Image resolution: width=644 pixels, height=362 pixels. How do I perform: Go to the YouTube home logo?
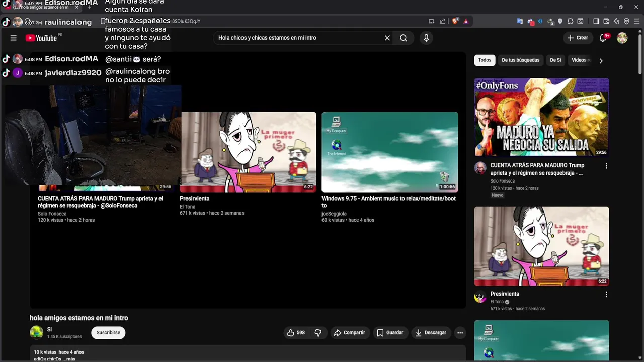[x=41, y=38]
